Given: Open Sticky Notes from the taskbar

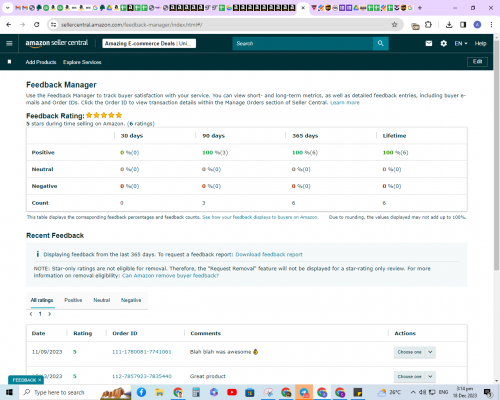Looking at the screenshot, I should coord(358,392).
